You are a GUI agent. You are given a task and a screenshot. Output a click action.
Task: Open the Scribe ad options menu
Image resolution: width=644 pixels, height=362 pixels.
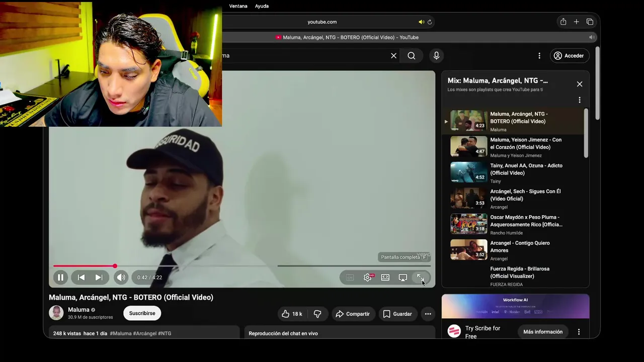(579, 332)
